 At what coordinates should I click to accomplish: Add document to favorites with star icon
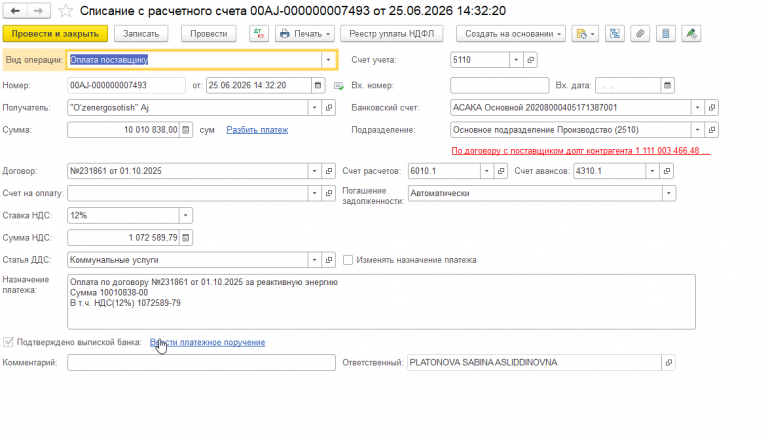(x=65, y=11)
